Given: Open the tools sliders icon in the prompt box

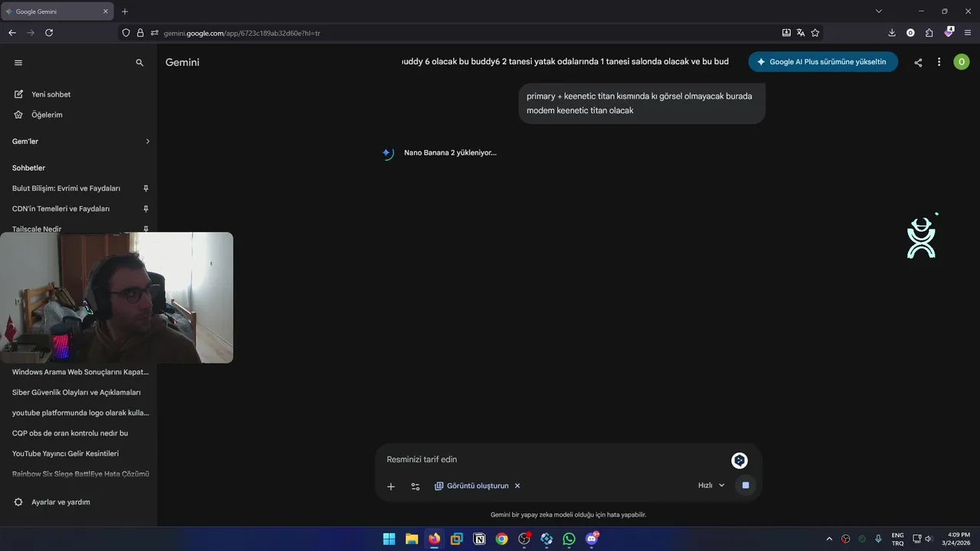Looking at the screenshot, I should (x=415, y=486).
